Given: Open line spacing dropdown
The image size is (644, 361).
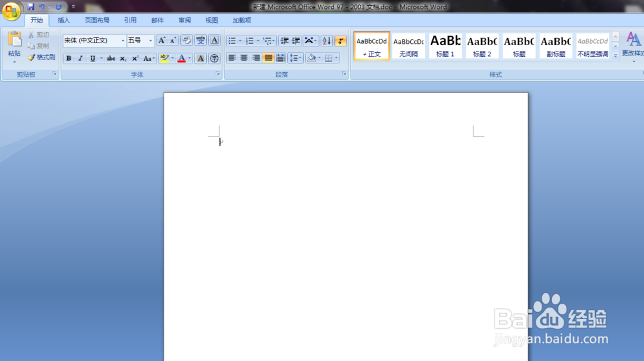Looking at the screenshot, I should point(296,58).
